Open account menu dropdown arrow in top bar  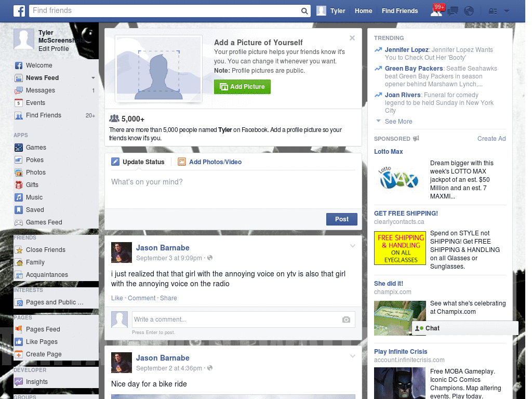507,11
